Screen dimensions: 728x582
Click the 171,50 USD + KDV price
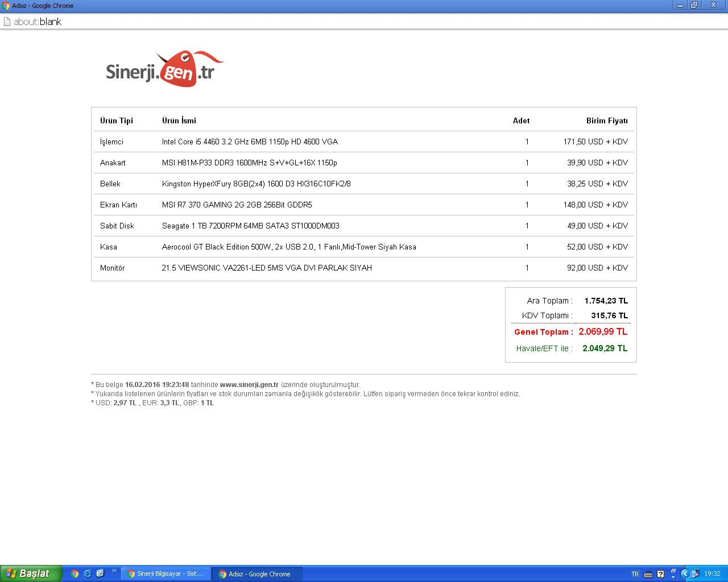595,142
